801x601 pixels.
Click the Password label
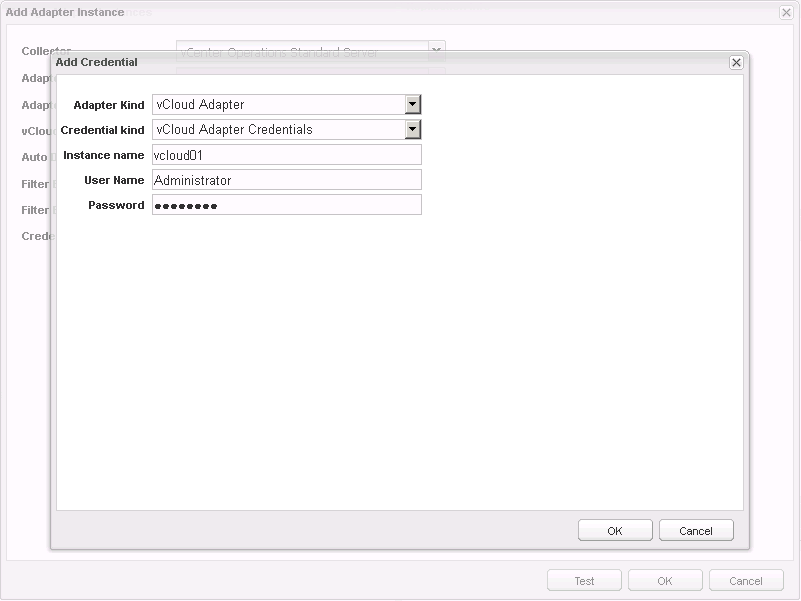[116, 205]
